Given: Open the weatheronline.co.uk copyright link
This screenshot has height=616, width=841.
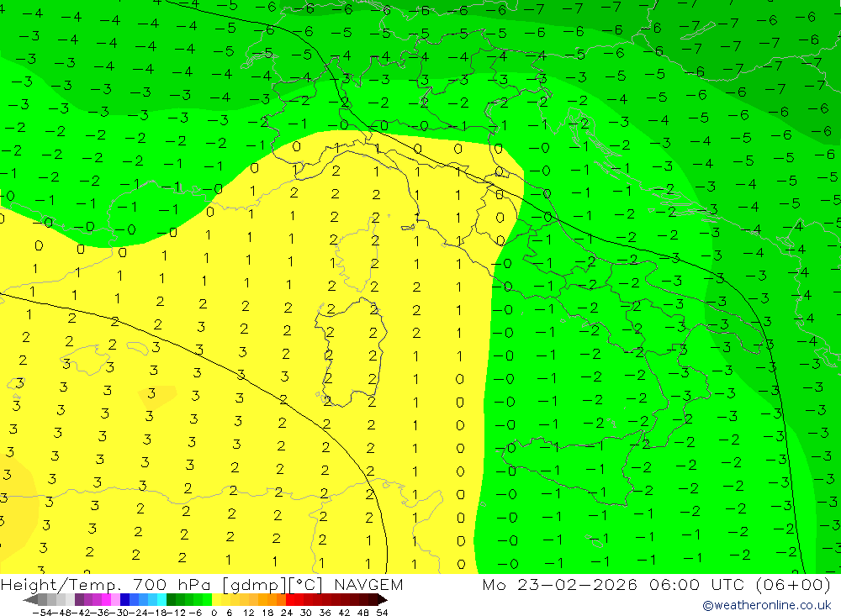Looking at the screenshot, I should point(767,605).
